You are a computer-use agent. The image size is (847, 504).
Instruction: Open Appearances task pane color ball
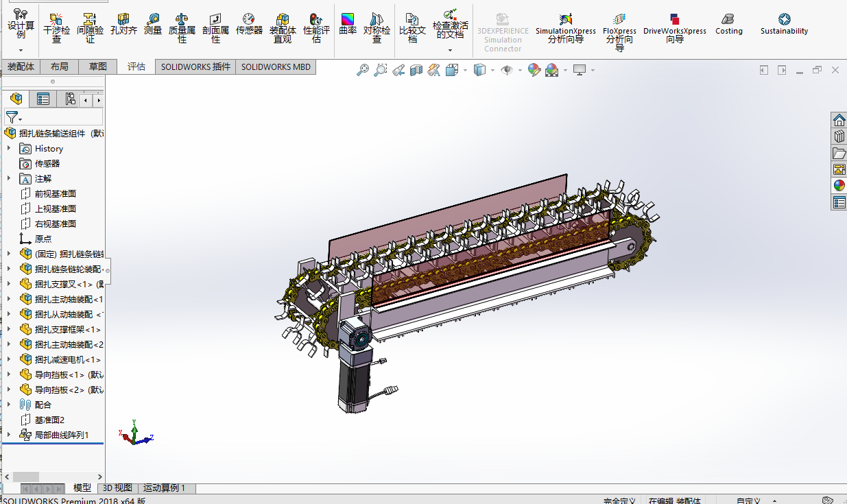tap(839, 186)
